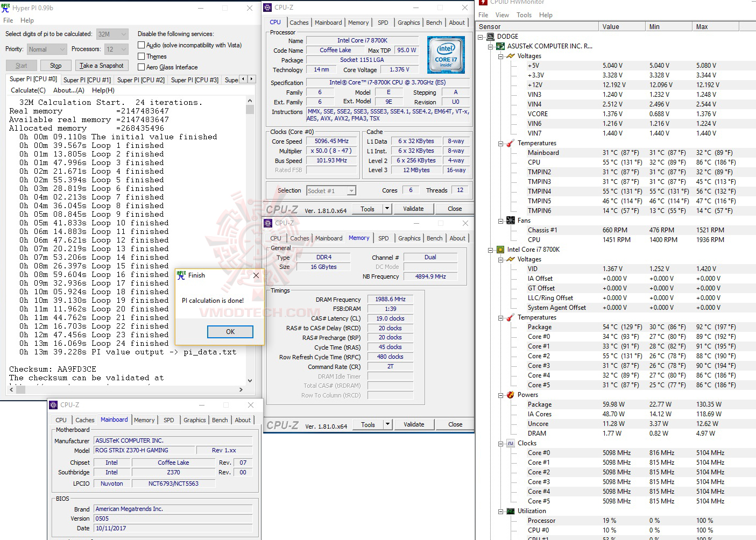The image size is (756, 540).
Task: Collapse the Fans tree node
Action: click(x=501, y=221)
